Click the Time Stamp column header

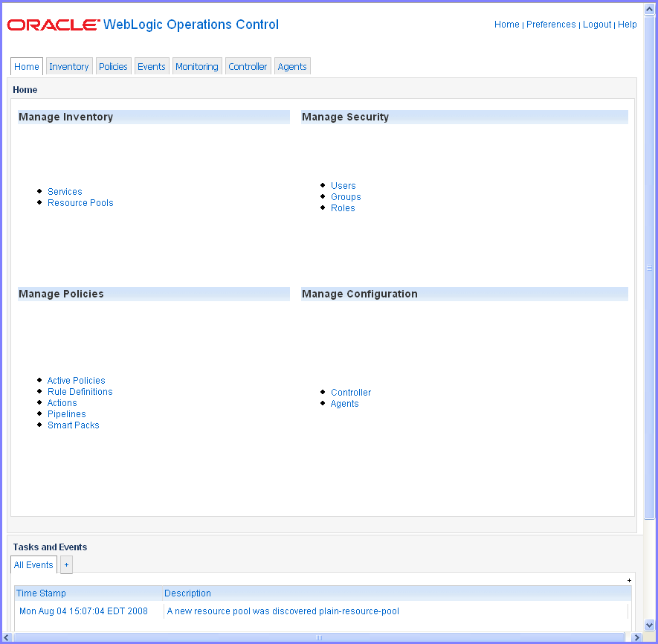pyautogui.click(x=88, y=593)
